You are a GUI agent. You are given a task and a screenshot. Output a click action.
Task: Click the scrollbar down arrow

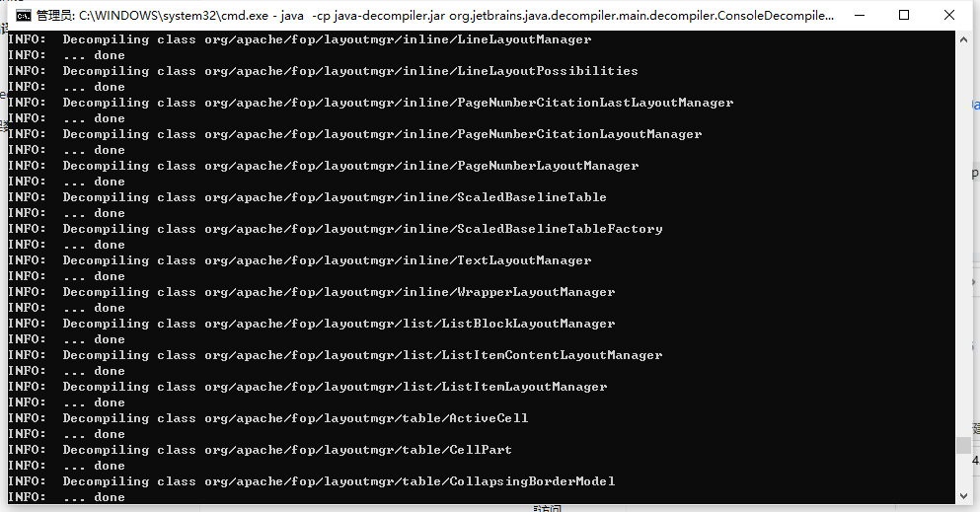click(x=963, y=496)
